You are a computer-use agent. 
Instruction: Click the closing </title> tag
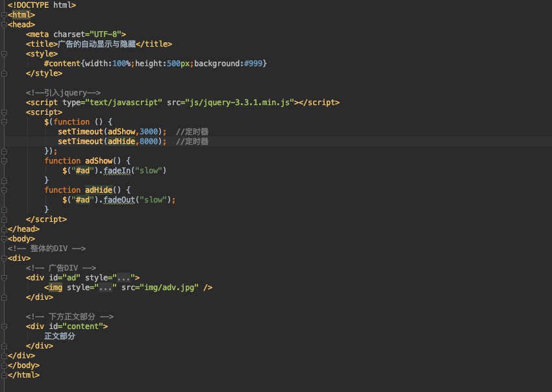(154, 44)
